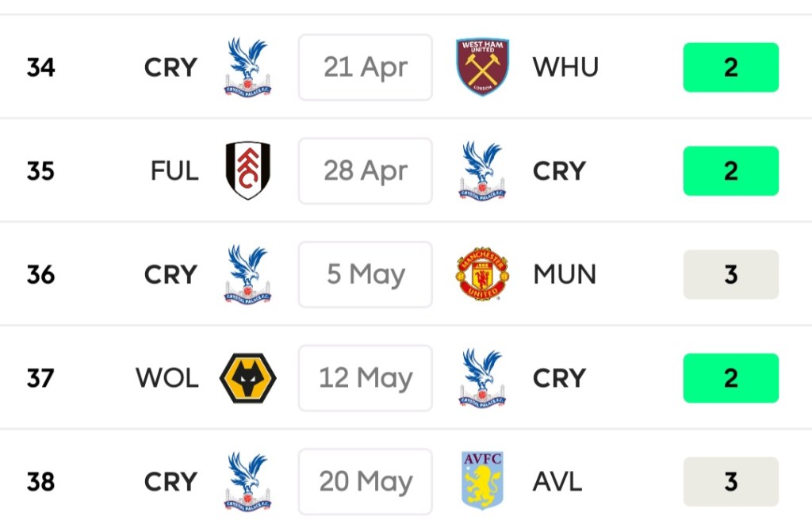The image size is (812, 528).
Task: Open the 28 Apr fixture date box
Action: tap(365, 170)
